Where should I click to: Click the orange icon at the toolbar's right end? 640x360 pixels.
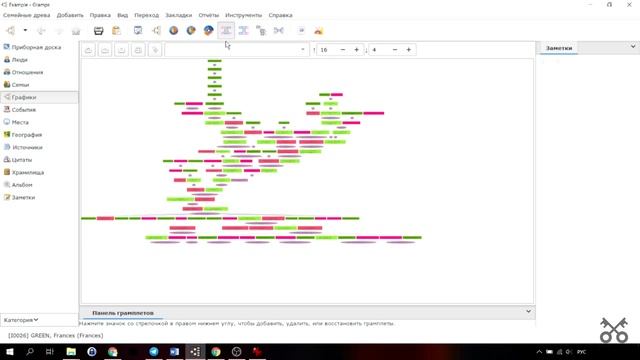coord(318,31)
